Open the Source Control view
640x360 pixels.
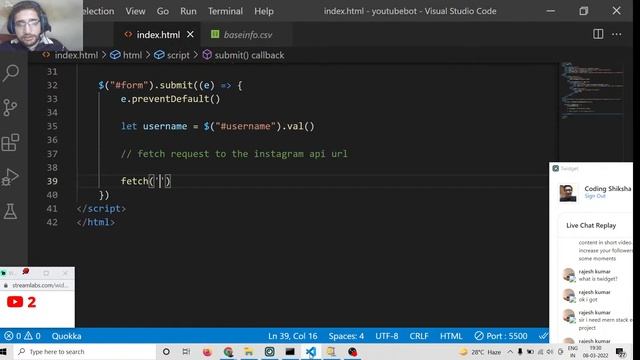(x=10, y=108)
